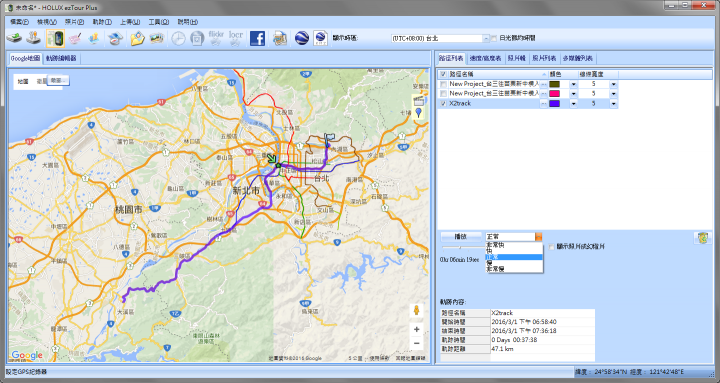Viewport: 720px width, 383px height.
Task: Click the green arrow marker on the track
Action: pyautogui.click(x=272, y=159)
